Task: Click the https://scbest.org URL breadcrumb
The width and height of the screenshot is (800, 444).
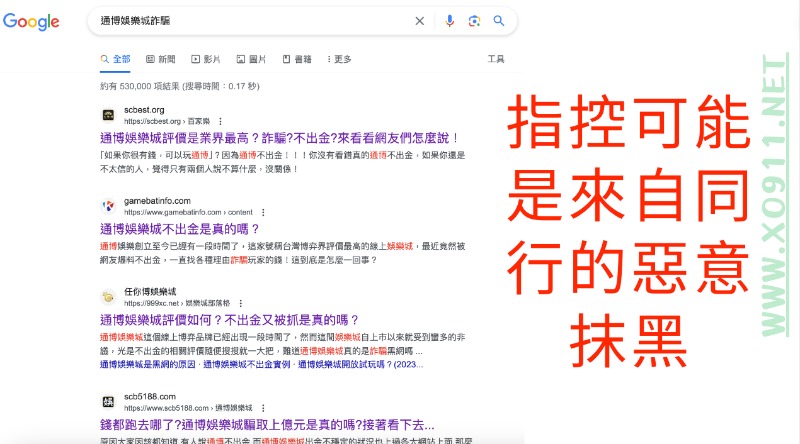Action: coord(167,121)
